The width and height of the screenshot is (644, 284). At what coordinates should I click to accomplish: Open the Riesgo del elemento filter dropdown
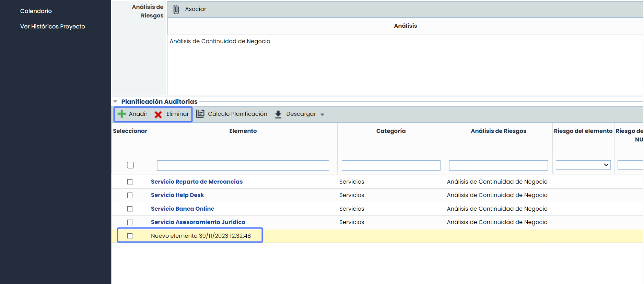pyautogui.click(x=583, y=165)
